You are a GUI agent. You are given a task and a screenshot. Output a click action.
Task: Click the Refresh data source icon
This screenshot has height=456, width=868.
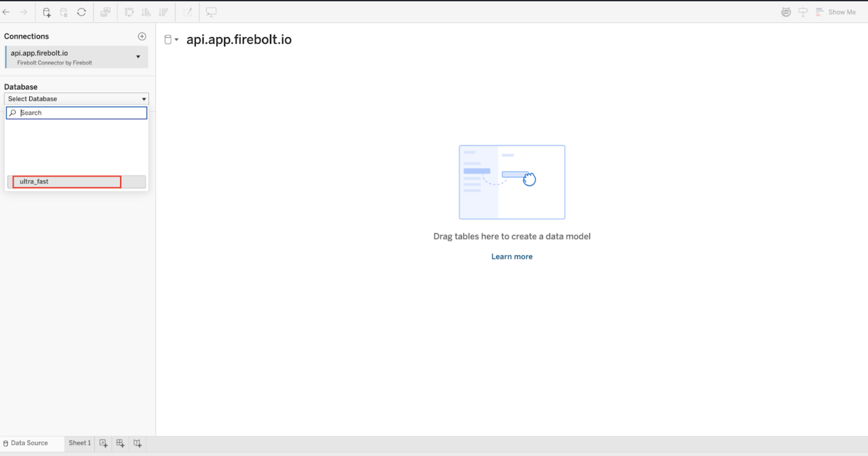[x=81, y=12]
